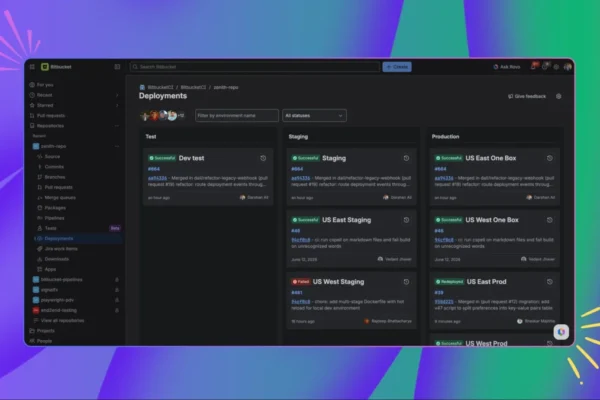The width and height of the screenshot is (600, 400).
Task: Open the All statuses dropdown
Action: [x=314, y=116]
